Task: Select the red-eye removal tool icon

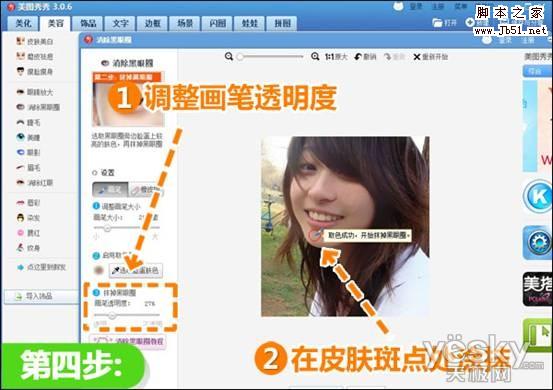Action: [x=20, y=182]
